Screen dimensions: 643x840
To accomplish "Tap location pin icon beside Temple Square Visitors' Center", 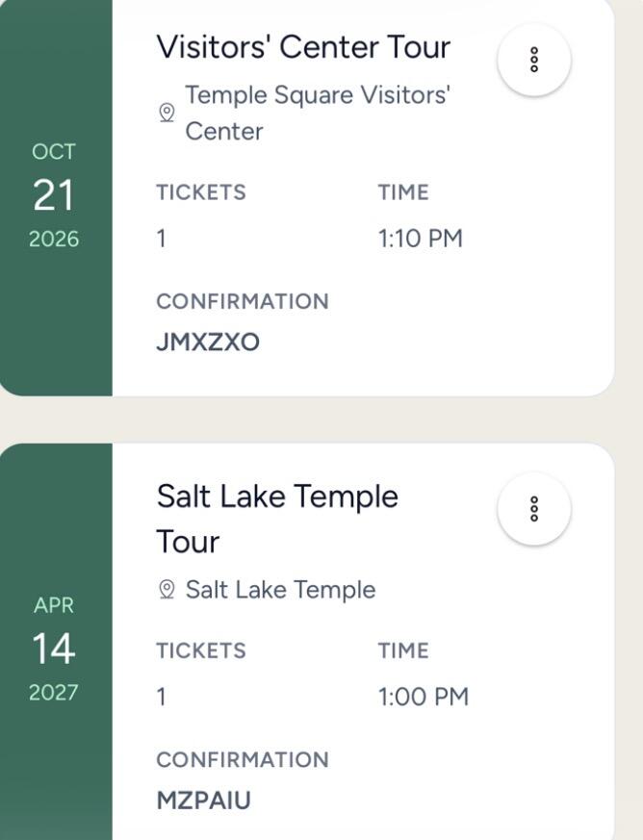I will 167,113.
